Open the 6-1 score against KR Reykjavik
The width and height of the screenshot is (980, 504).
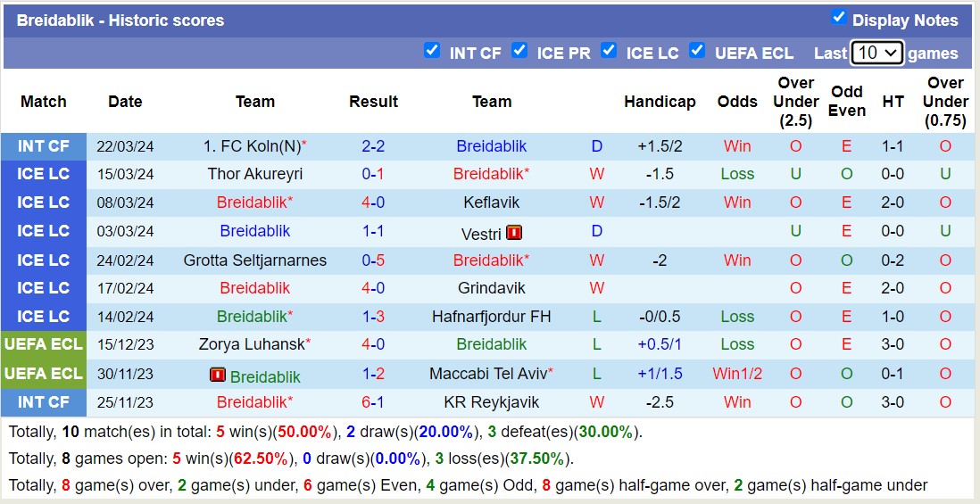click(x=373, y=402)
